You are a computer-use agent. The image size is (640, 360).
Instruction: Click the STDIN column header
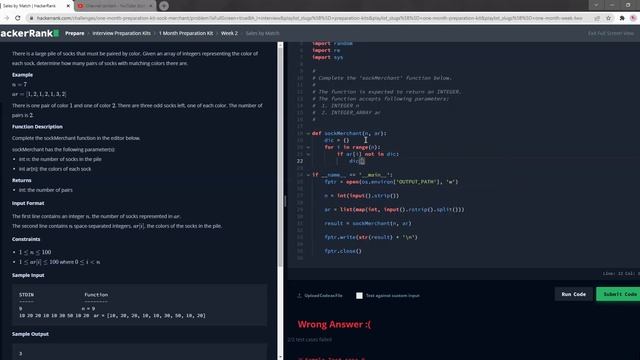[27, 295]
